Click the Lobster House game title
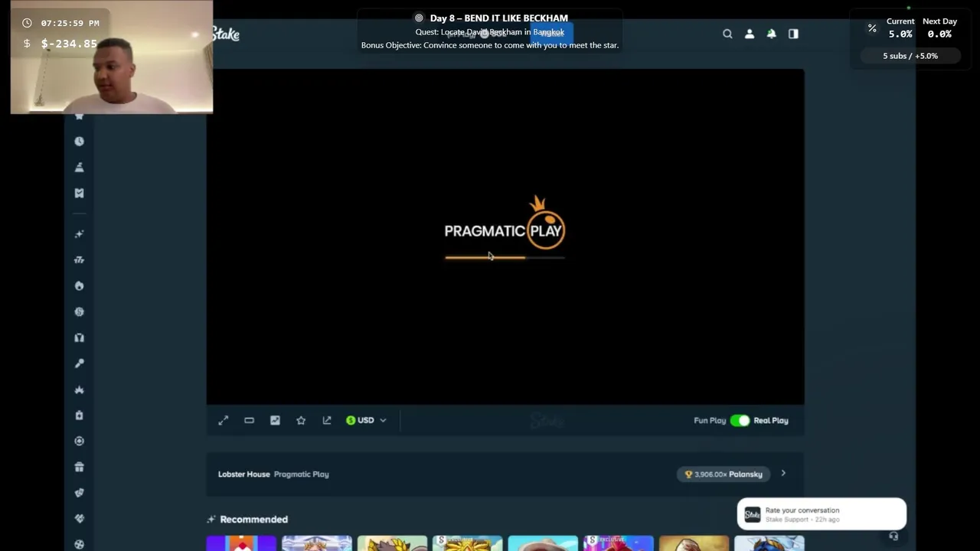 tap(243, 474)
